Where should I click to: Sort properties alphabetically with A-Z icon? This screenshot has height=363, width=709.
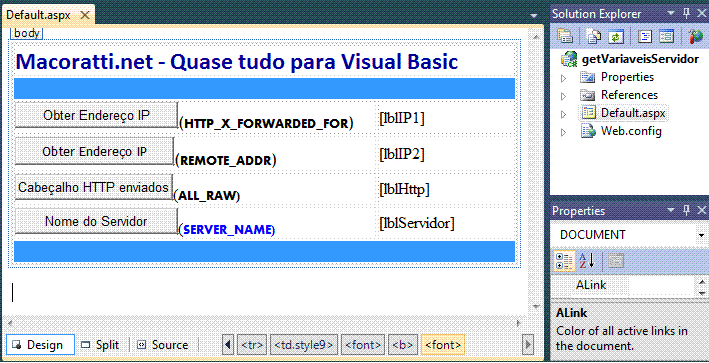coord(587,261)
